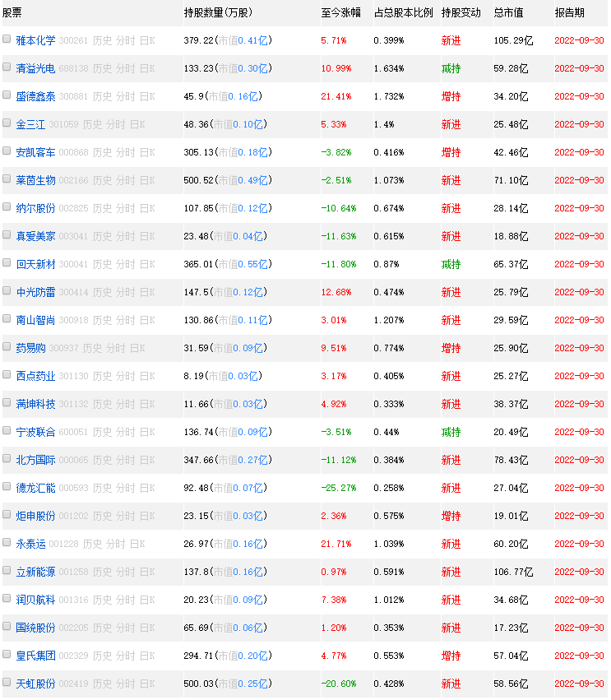This screenshot has height=700, width=611.
Task: Go to 药易购 stock details
Action: tap(30, 348)
